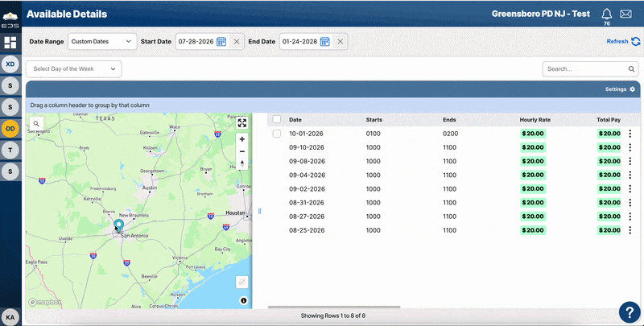The height and width of the screenshot is (326, 644).
Task: Click the Refresh sync icon
Action: point(636,42)
